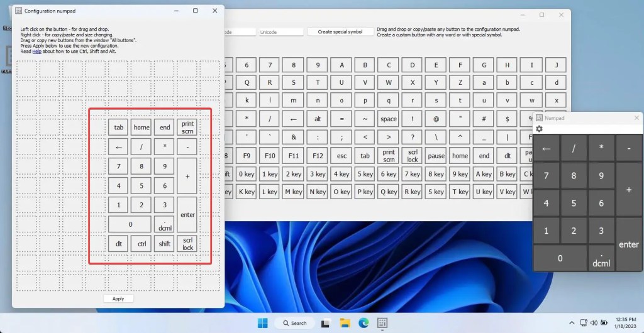Pick the 'A key' button in All buttons window
The height and width of the screenshot is (333, 644).
[x=484, y=174]
